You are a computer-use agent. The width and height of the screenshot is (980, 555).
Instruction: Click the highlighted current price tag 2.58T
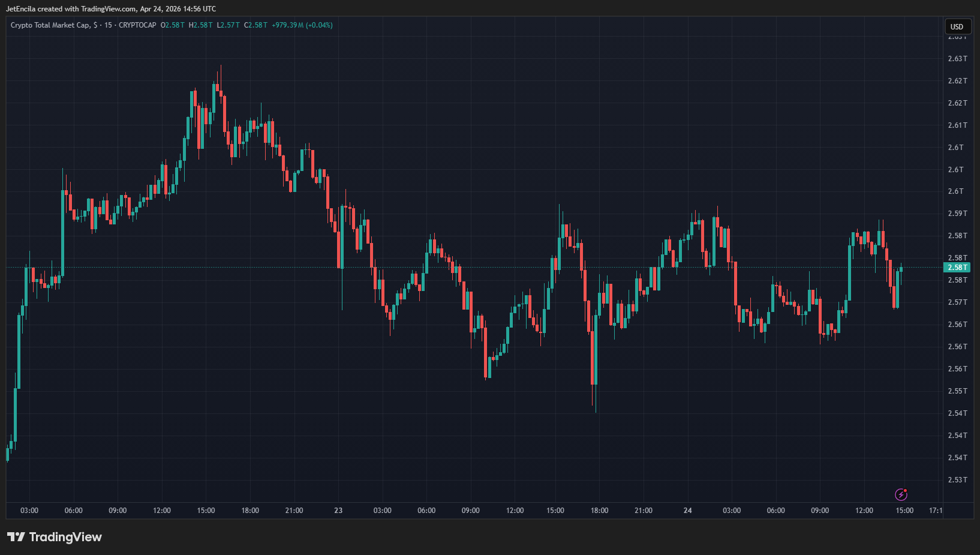pos(957,268)
